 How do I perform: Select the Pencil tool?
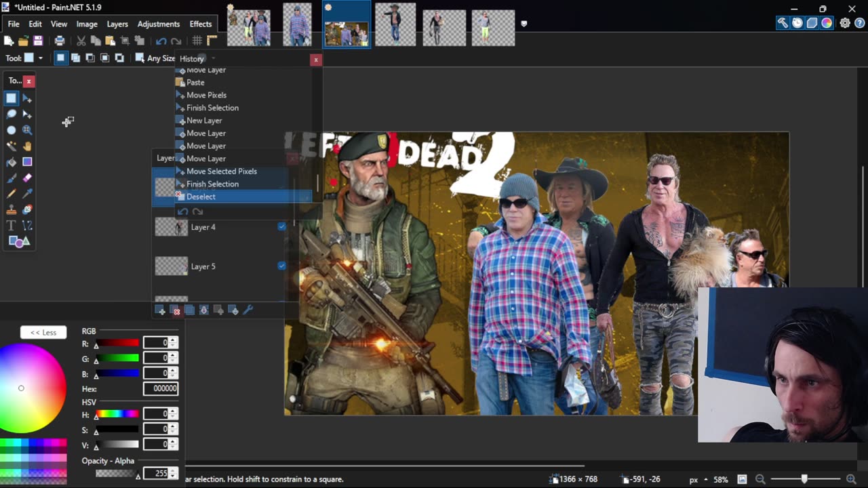pos(12,194)
